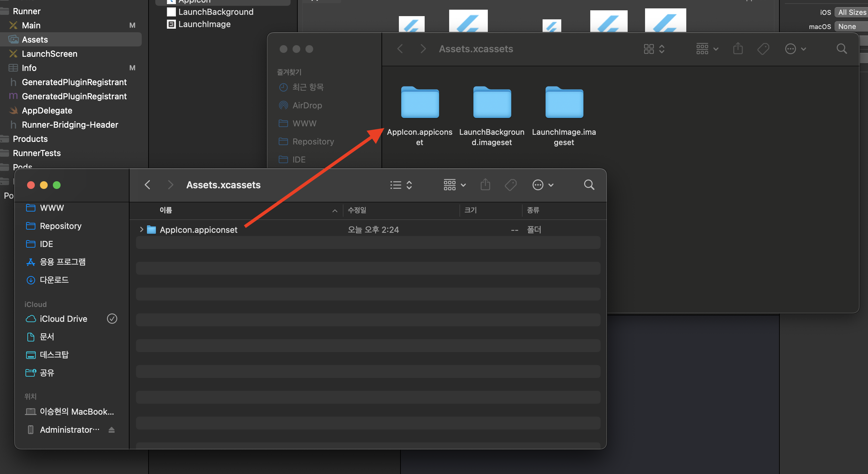Go back in the front Finder window
The image size is (868, 474).
click(147, 185)
